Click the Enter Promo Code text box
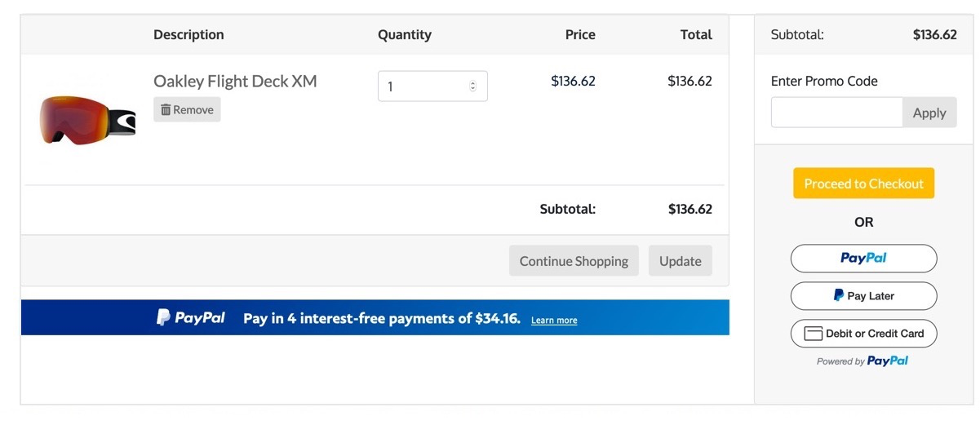The image size is (980, 447). [836, 113]
